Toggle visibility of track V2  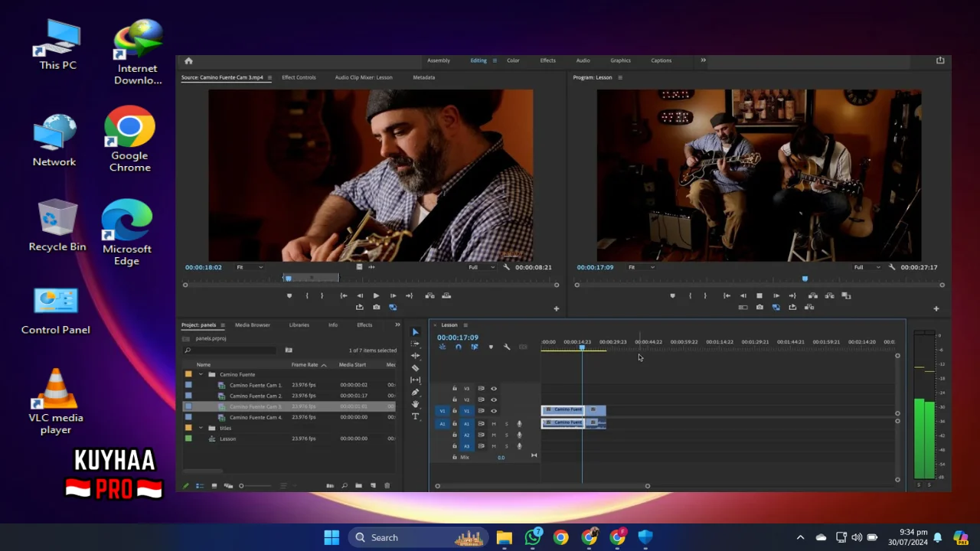(x=494, y=399)
